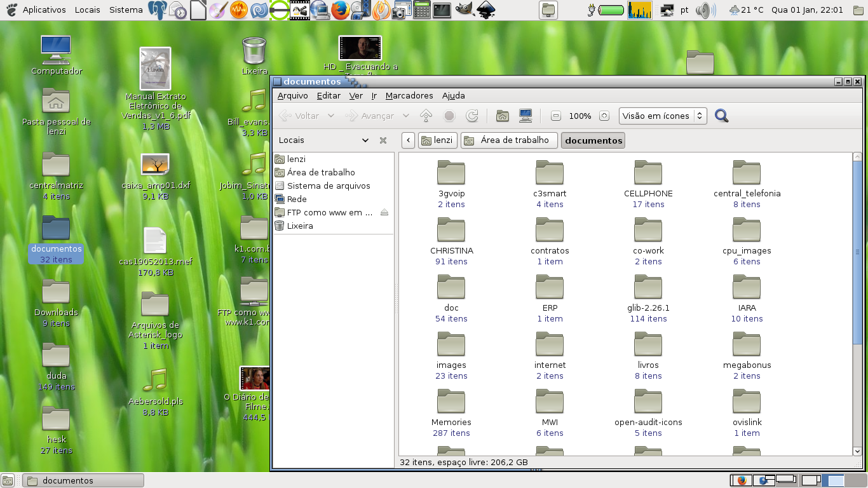
Task: Click the home folder toolbar icon
Action: (x=503, y=116)
